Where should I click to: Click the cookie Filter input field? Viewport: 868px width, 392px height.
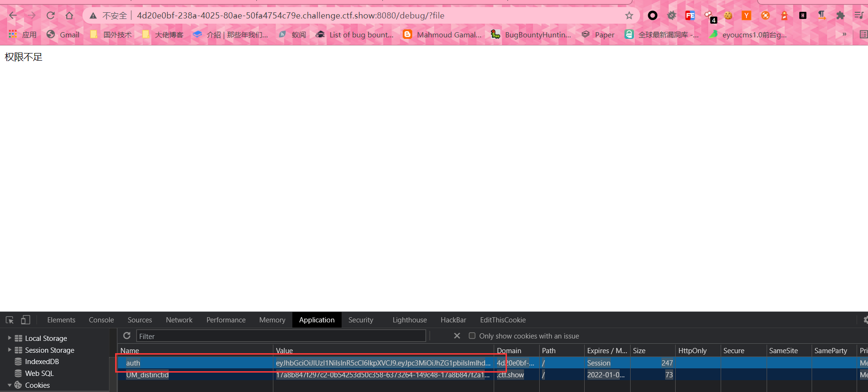pos(281,336)
